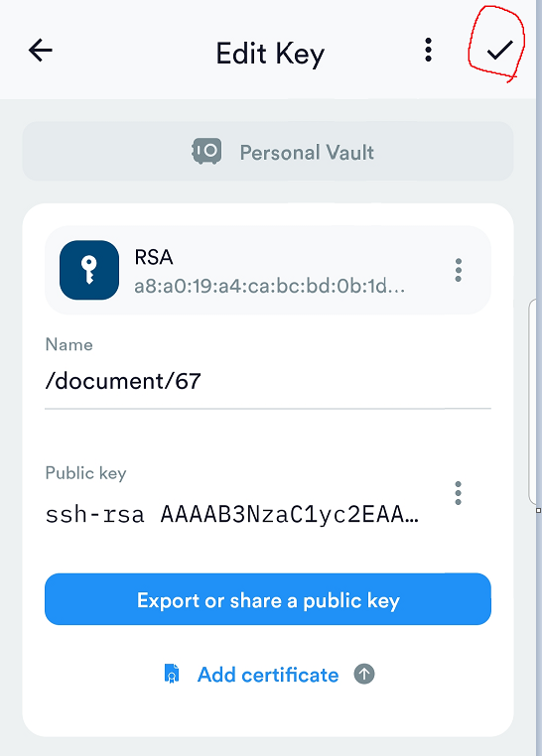The height and width of the screenshot is (756, 542).
Task: Click the Name field containing /document/67
Action: 268,382
